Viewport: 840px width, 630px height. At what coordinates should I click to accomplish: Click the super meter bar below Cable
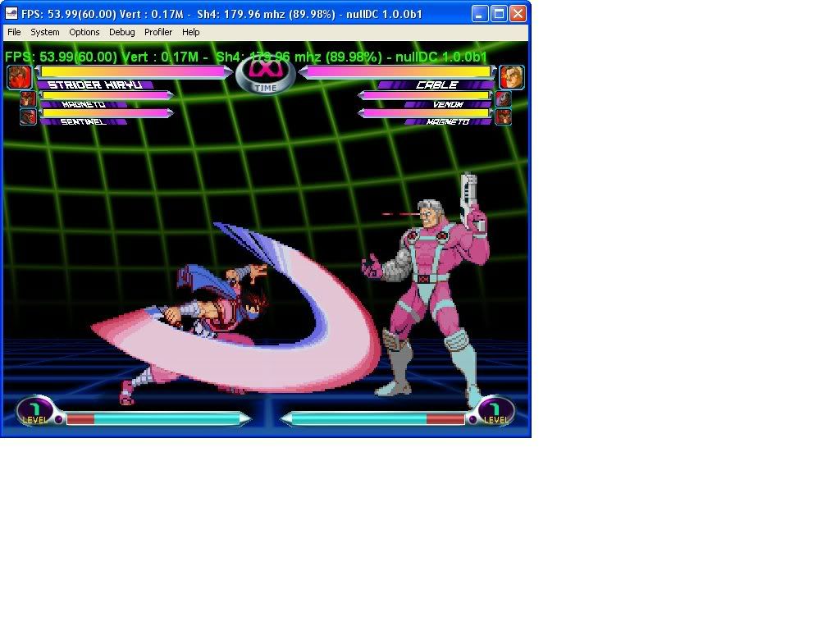click(x=373, y=419)
